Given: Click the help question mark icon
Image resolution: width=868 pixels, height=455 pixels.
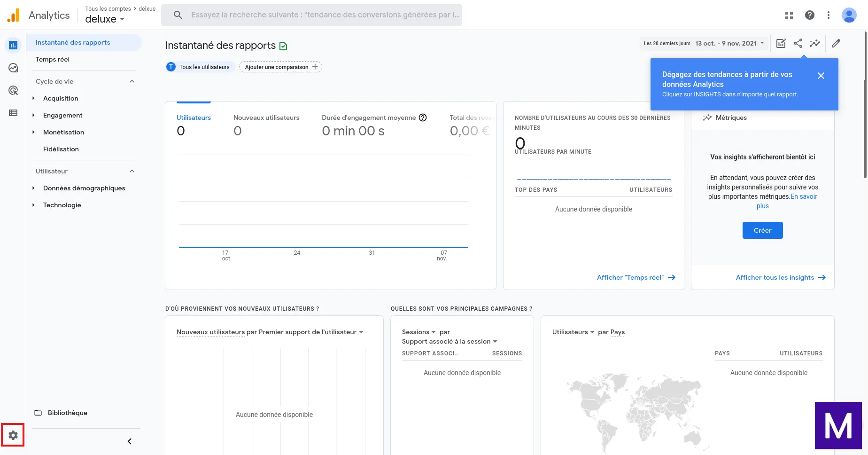Looking at the screenshot, I should [810, 15].
